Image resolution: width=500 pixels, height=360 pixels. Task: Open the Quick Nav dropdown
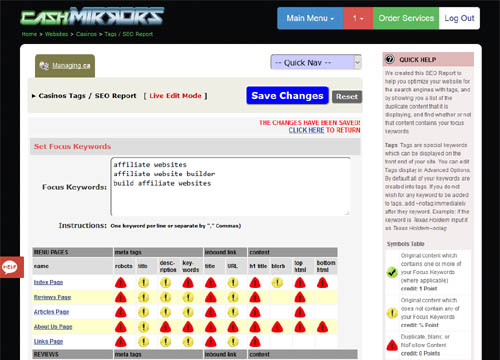tap(316, 63)
